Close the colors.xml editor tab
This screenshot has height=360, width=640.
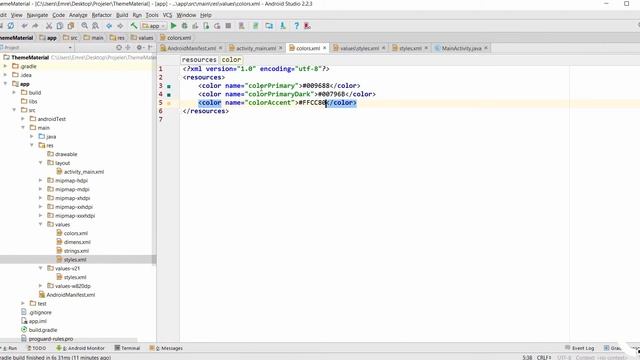pyautogui.click(x=324, y=48)
